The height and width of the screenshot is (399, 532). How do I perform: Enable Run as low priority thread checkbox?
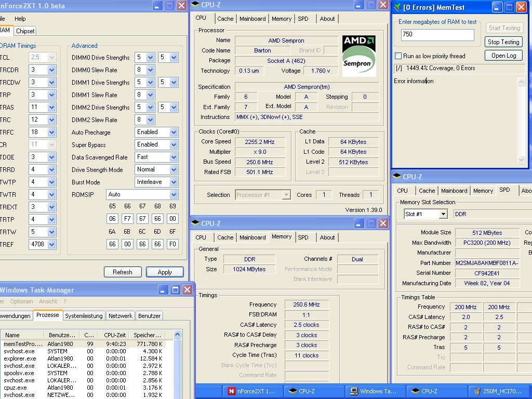coord(398,56)
